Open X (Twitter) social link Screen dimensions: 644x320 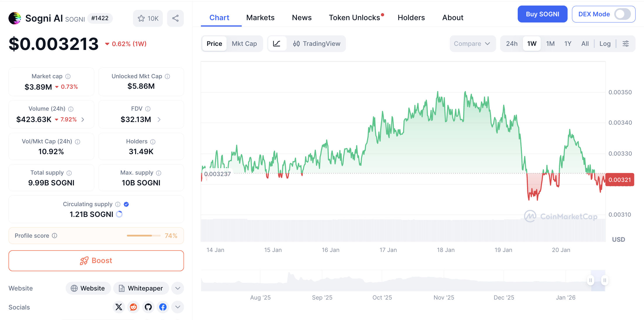[x=119, y=307]
